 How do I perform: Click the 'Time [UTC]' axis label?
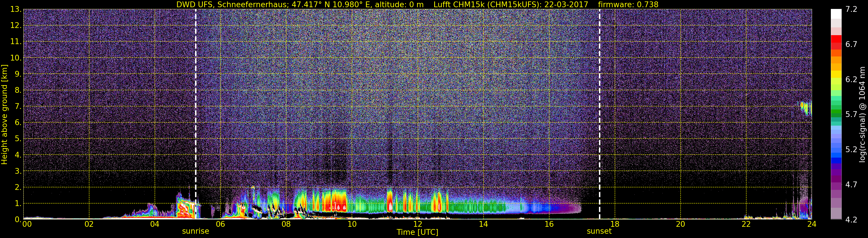click(417, 232)
